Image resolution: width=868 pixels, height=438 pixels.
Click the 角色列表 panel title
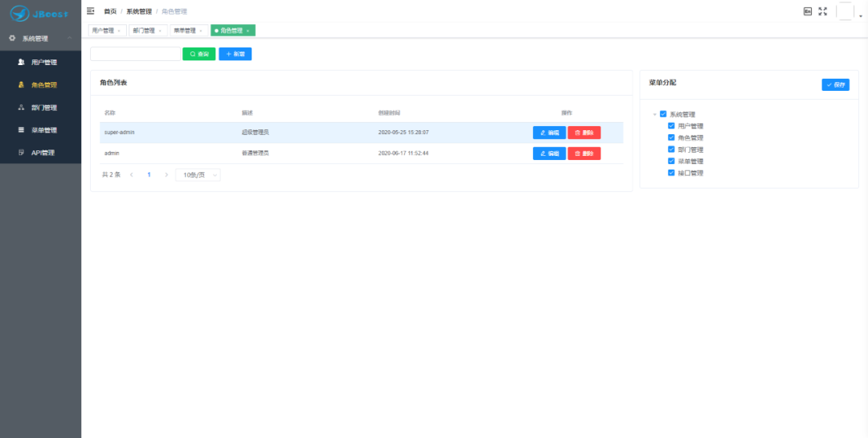(113, 83)
